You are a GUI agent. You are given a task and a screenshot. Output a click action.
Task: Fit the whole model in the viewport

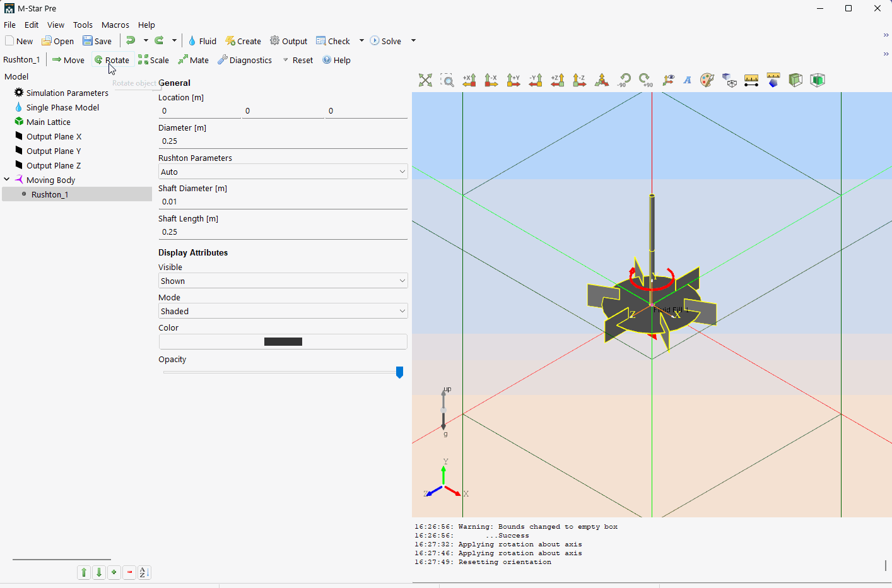coord(426,80)
